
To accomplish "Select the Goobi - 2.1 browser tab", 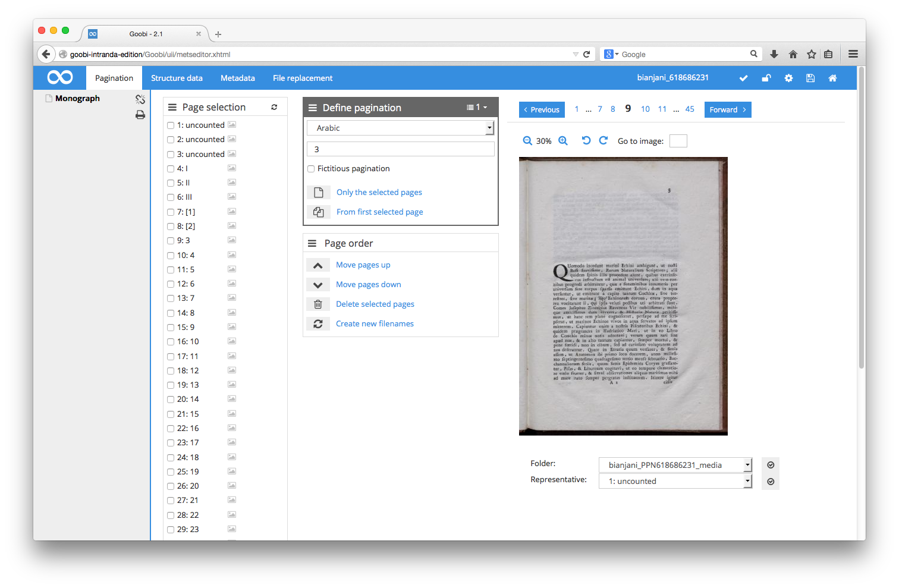I will click(x=145, y=34).
